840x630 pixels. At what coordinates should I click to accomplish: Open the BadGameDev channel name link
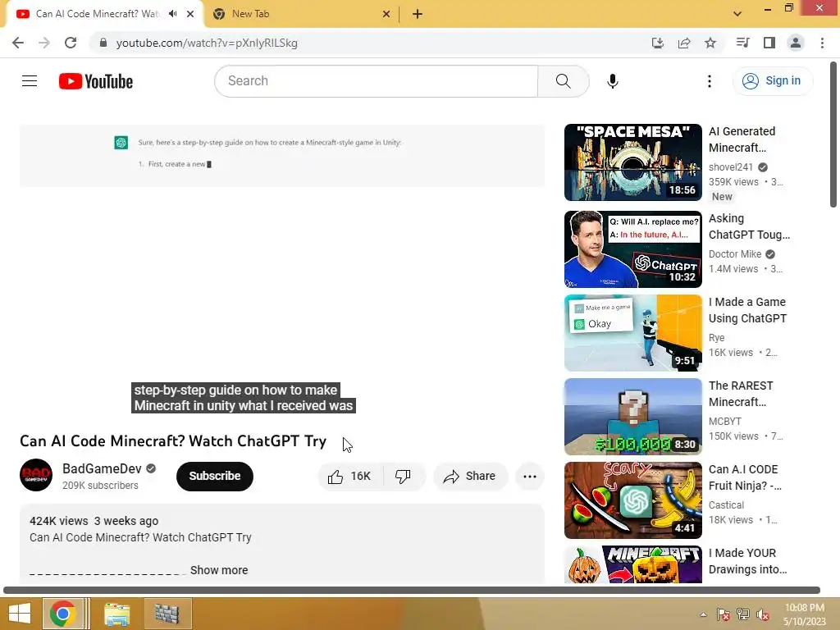pos(102,468)
